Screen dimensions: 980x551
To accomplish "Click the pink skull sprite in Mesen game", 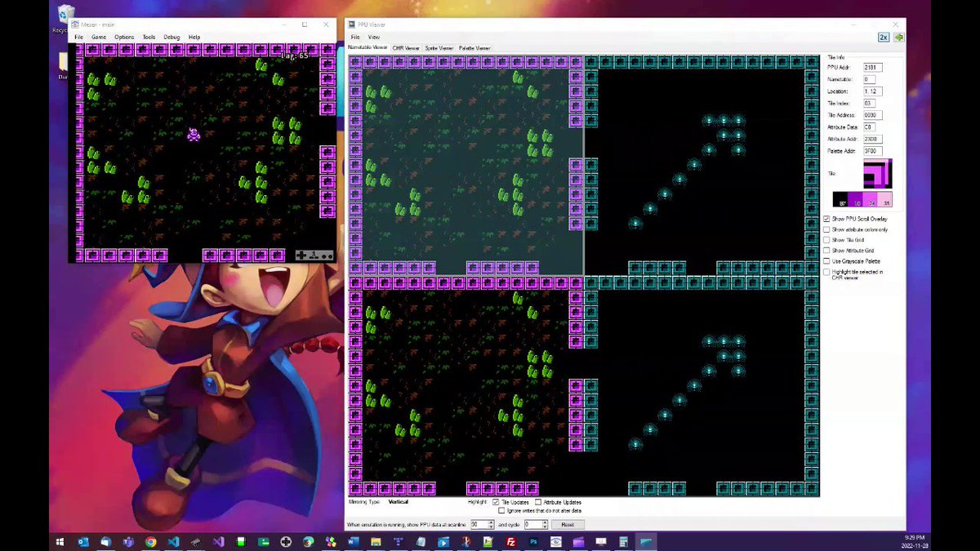I will tap(194, 135).
